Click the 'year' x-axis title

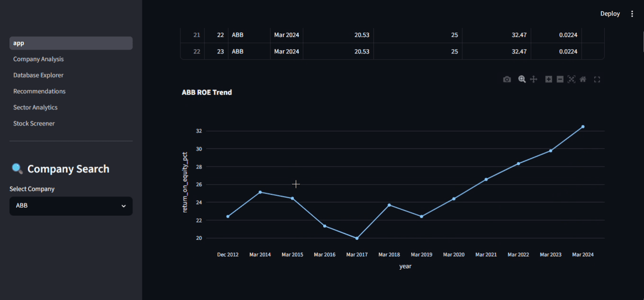[x=406, y=266]
